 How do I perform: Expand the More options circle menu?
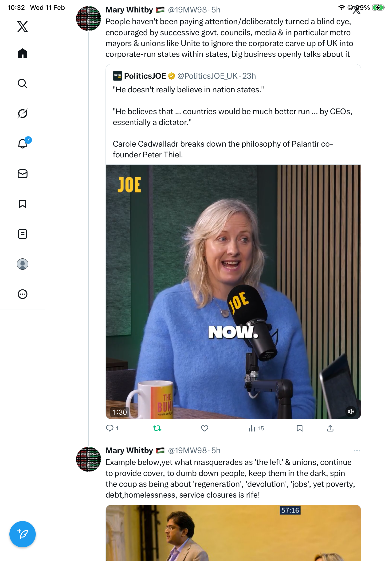(23, 294)
